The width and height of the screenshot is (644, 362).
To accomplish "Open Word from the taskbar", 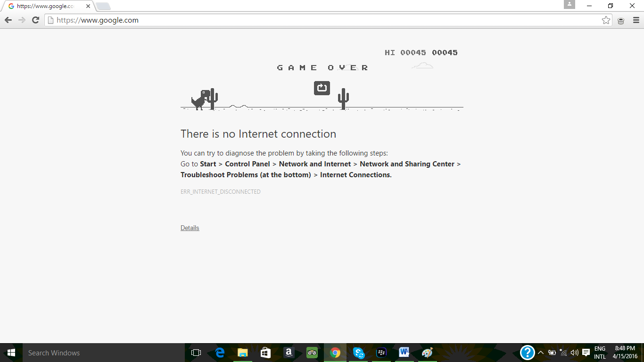I will 404,353.
